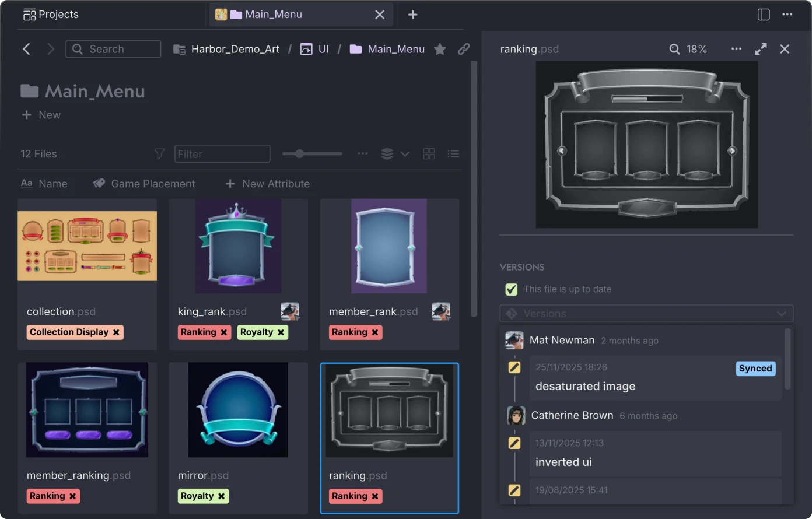Remove the Royalty tag from king_rank.psd
Viewport: 812px width, 519px height.
(281, 332)
